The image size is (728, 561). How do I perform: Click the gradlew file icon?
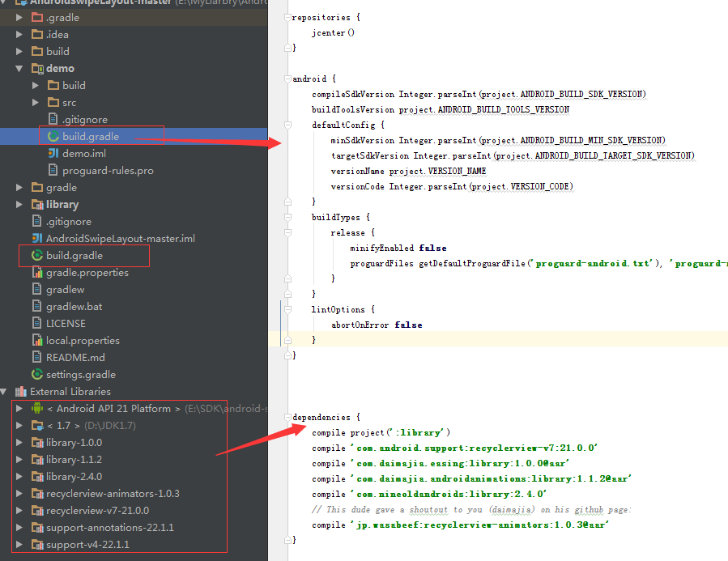click(37, 290)
